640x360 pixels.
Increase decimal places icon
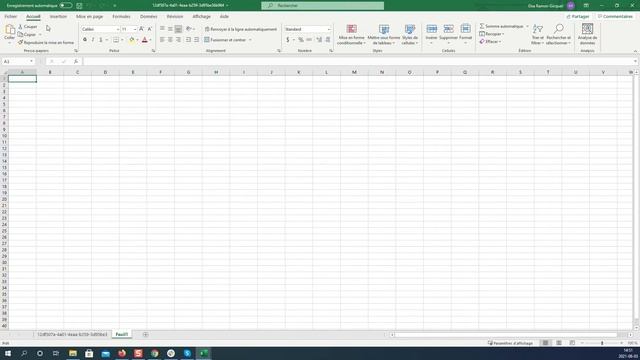[319, 40]
